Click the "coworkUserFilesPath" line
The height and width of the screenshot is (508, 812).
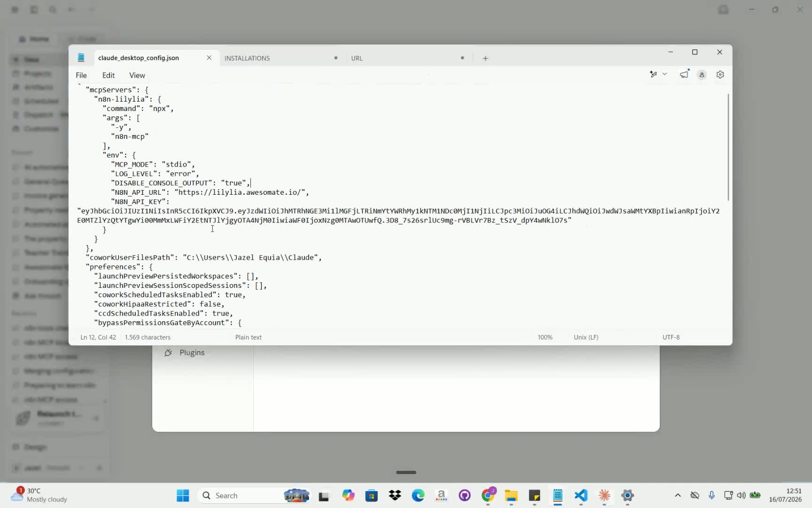click(x=203, y=258)
